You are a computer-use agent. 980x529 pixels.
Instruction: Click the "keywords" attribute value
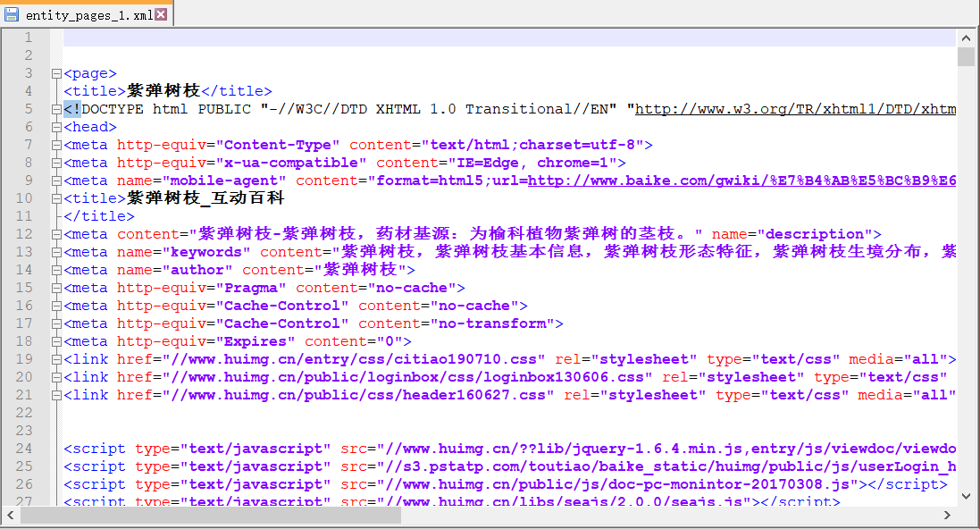point(206,252)
